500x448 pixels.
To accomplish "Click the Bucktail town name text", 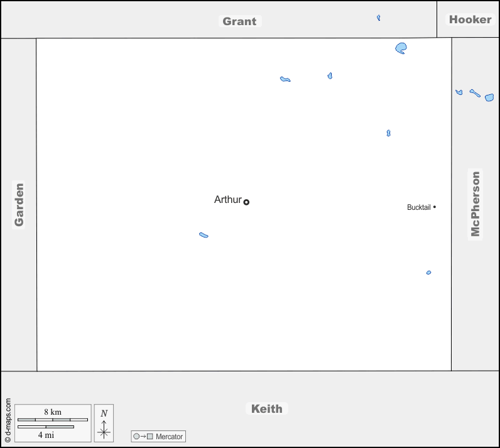I will coord(418,207).
